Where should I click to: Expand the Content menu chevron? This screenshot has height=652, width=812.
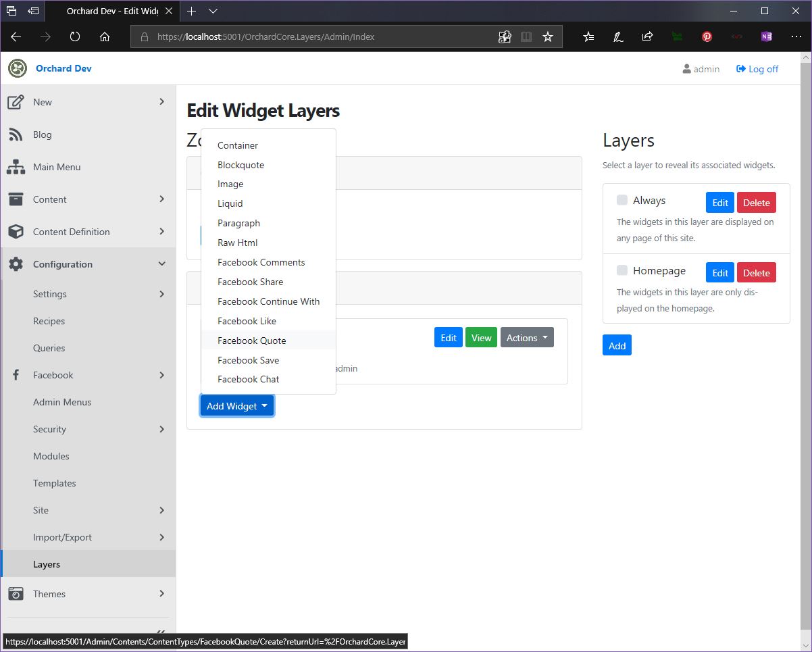161,199
